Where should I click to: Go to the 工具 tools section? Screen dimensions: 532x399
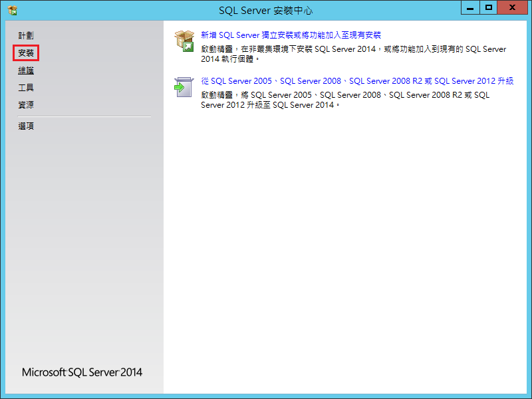click(x=25, y=86)
